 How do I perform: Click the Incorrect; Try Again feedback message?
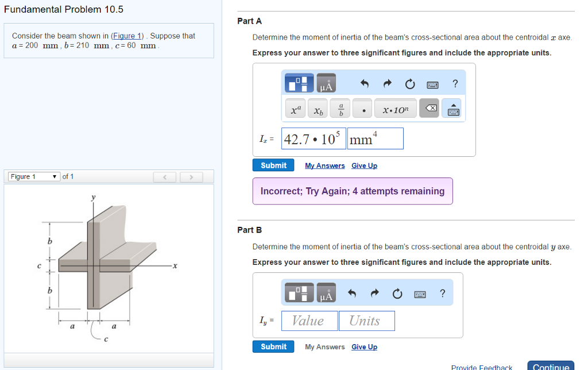point(353,191)
